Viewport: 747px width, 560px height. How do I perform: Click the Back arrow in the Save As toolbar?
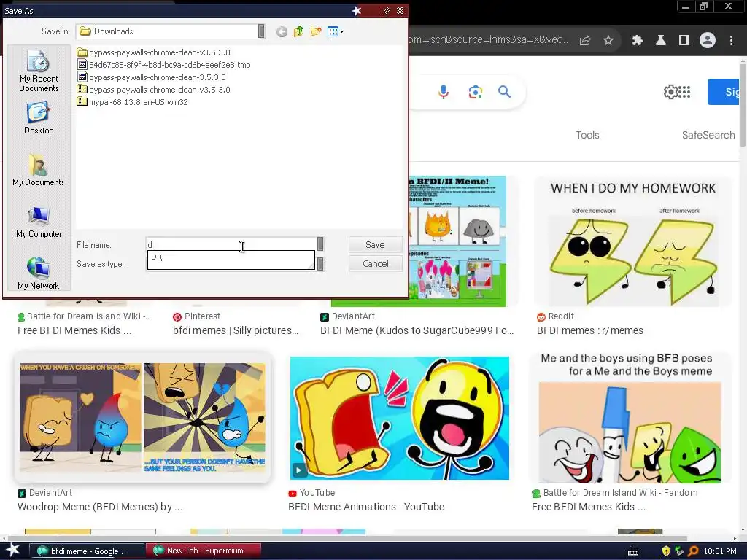click(282, 32)
